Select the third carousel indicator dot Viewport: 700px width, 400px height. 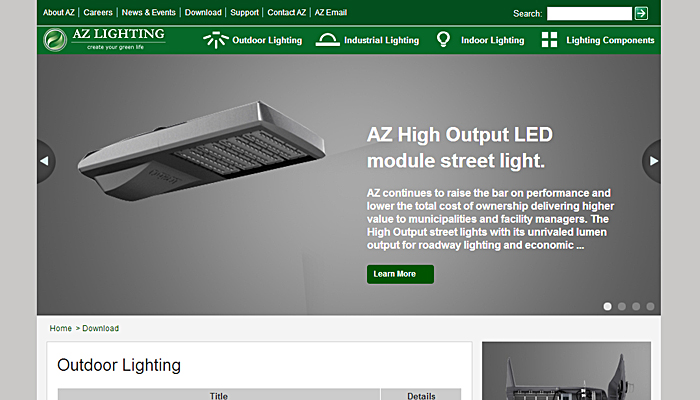[x=636, y=306]
